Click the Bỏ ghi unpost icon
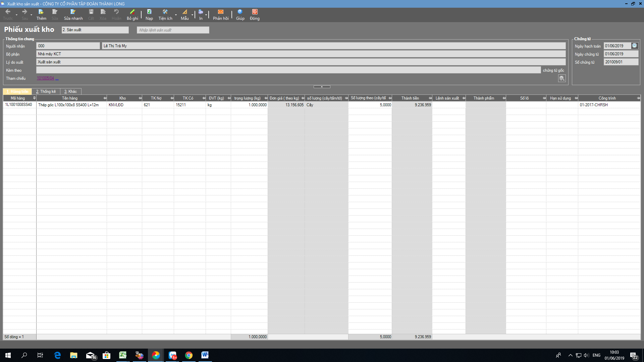Image resolution: width=644 pixels, height=362 pixels. [132, 12]
